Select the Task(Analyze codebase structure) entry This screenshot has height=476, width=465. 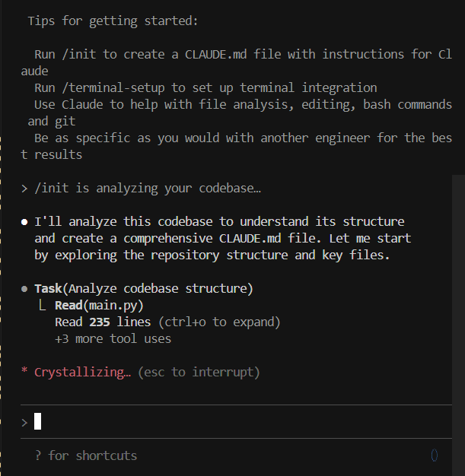(x=144, y=289)
